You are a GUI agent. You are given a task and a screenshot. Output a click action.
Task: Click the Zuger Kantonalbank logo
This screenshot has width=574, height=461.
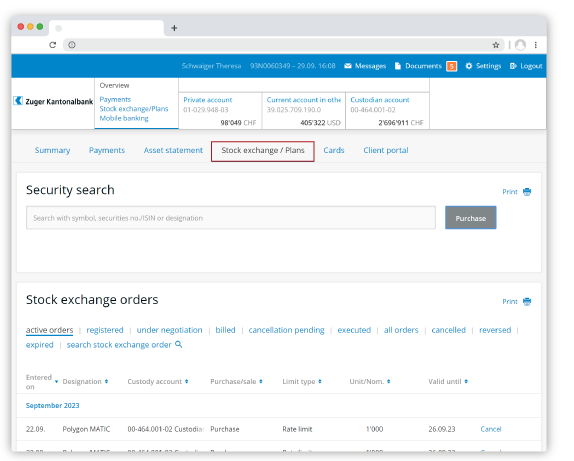coord(53,101)
